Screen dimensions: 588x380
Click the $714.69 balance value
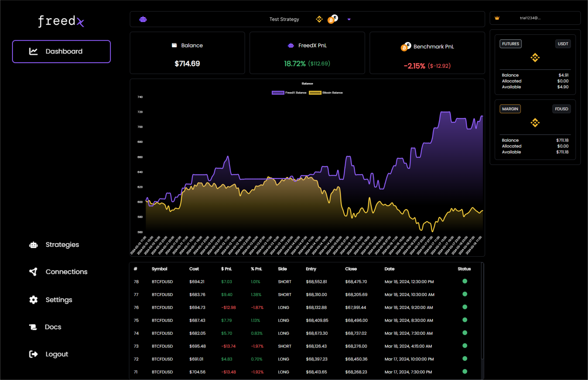(187, 64)
